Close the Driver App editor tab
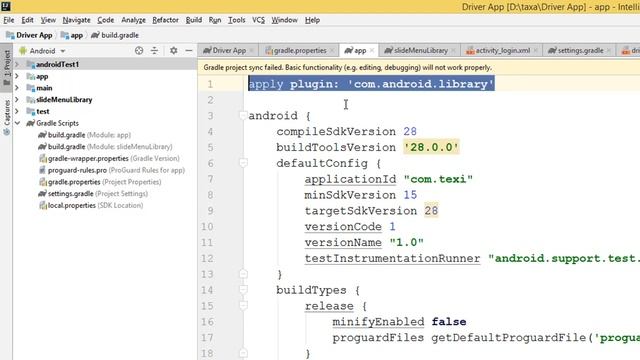 click(251, 51)
